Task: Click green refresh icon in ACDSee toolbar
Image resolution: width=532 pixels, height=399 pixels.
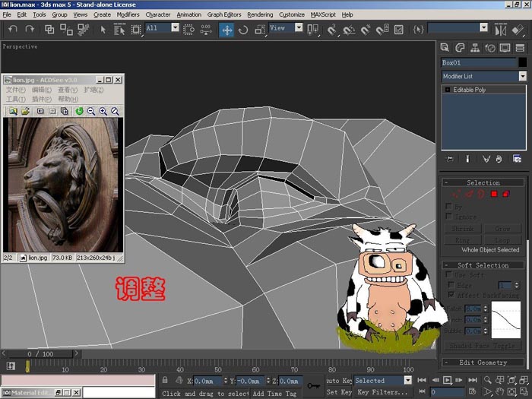Action: point(79,111)
